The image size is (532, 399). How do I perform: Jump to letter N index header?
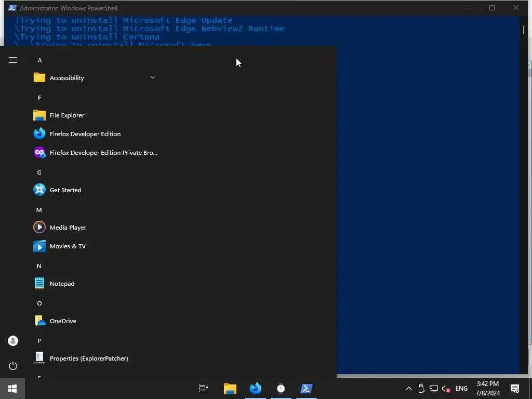[39, 266]
